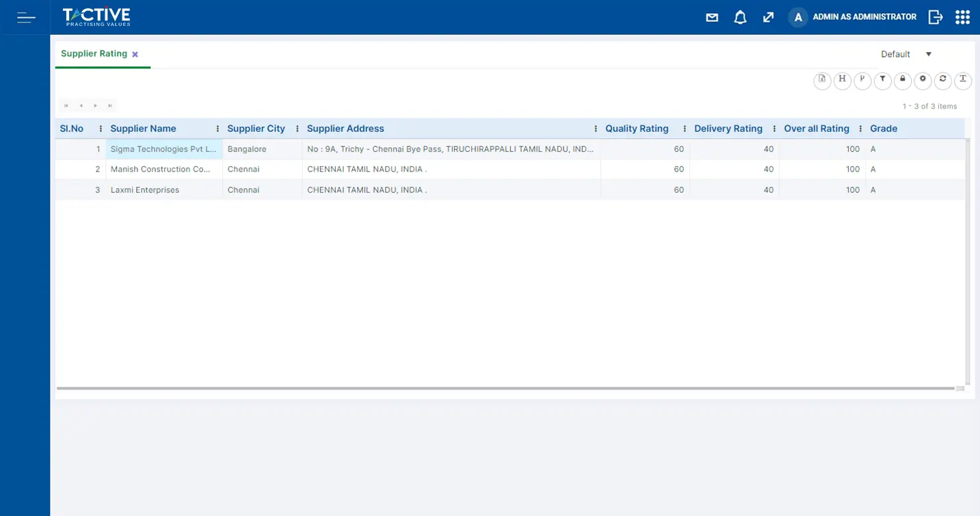980x516 pixels.
Task: Click the H toolbar icon
Action: pos(843,80)
